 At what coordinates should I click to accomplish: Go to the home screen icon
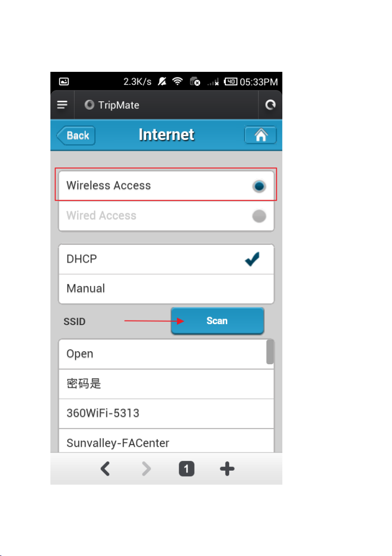point(260,135)
